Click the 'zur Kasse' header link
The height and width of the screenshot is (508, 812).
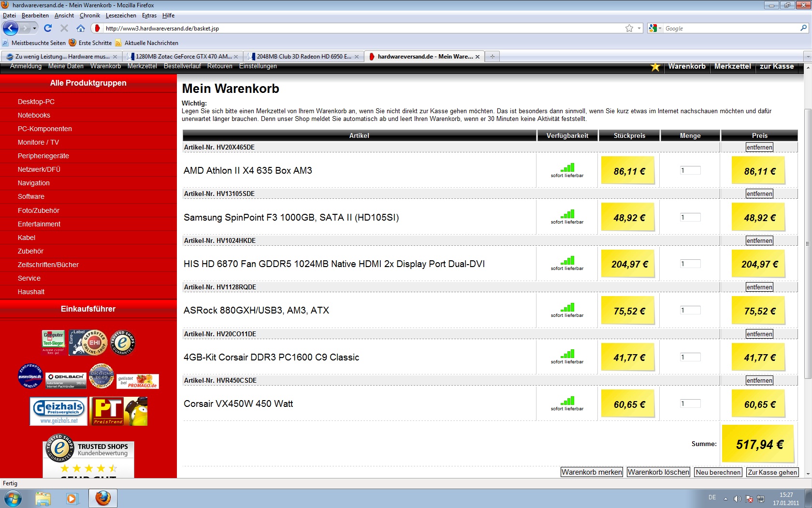point(777,66)
